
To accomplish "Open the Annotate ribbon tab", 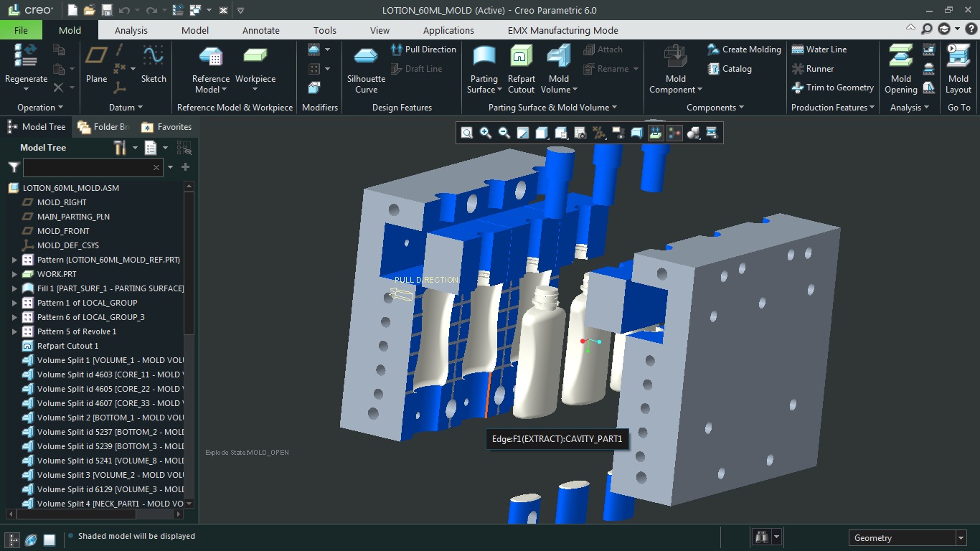I will pyautogui.click(x=261, y=30).
